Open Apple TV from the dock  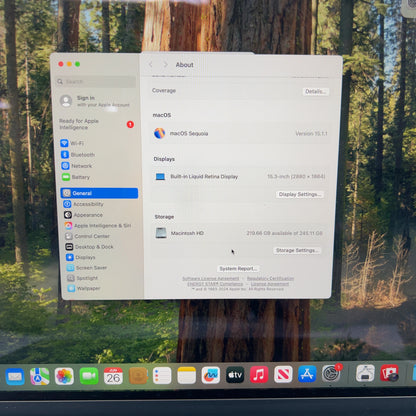pos(235,375)
